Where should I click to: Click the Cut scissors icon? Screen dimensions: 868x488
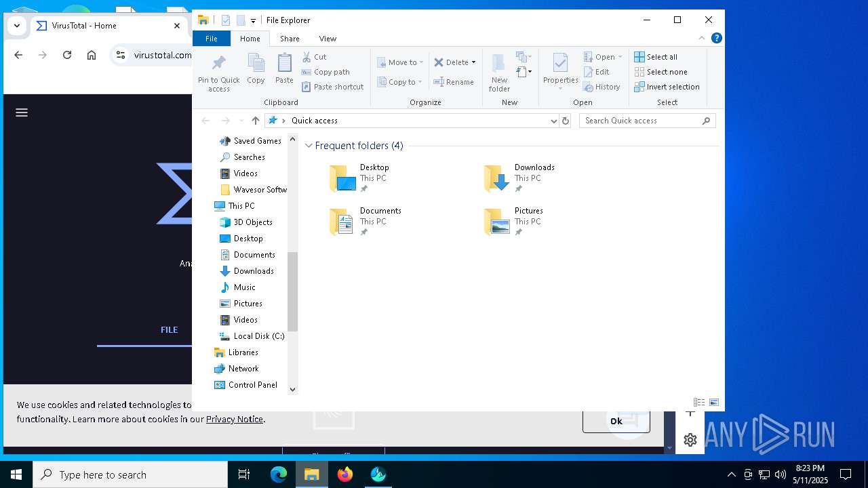[307, 57]
